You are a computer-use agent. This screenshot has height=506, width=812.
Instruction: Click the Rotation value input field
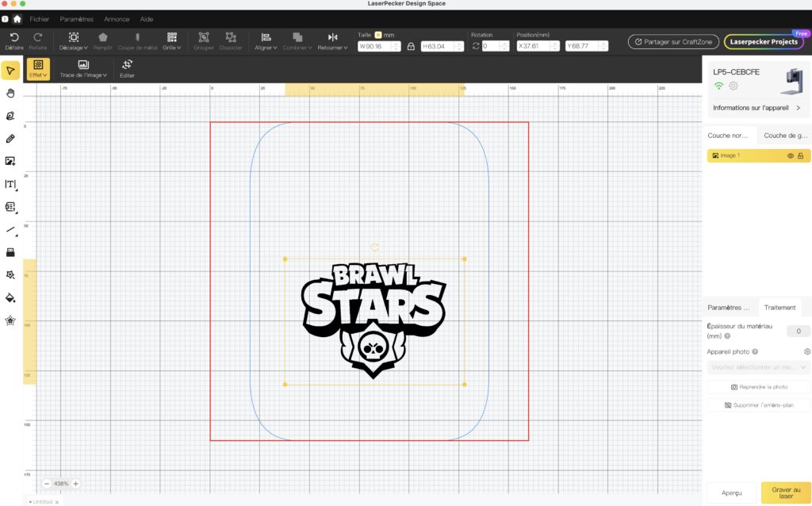tap(494, 46)
